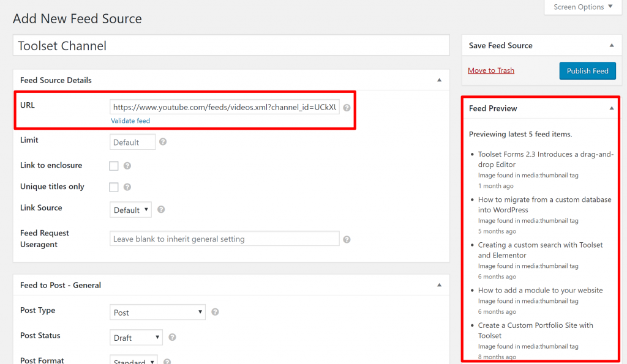Open help icon next to Limit field
Image resolution: width=627 pixels, height=364 pixels.
pos(163,142)
